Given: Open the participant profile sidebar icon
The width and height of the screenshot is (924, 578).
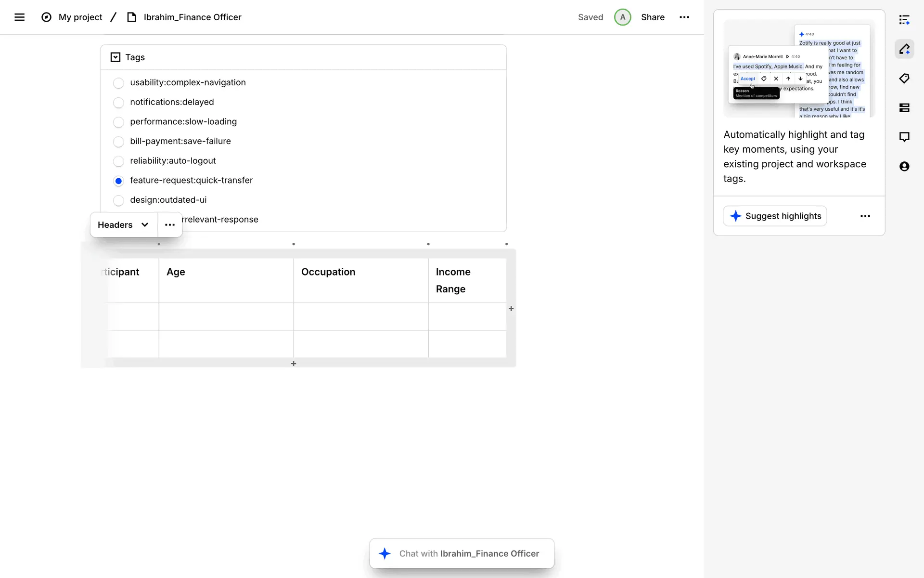Looking at the screenshot, I should click(904, 167).
